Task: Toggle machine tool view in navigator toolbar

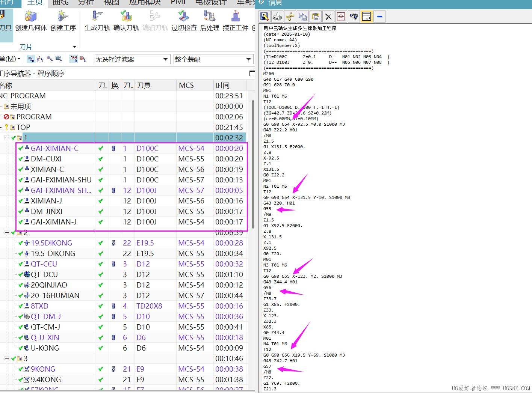Action: coord(40,59)
